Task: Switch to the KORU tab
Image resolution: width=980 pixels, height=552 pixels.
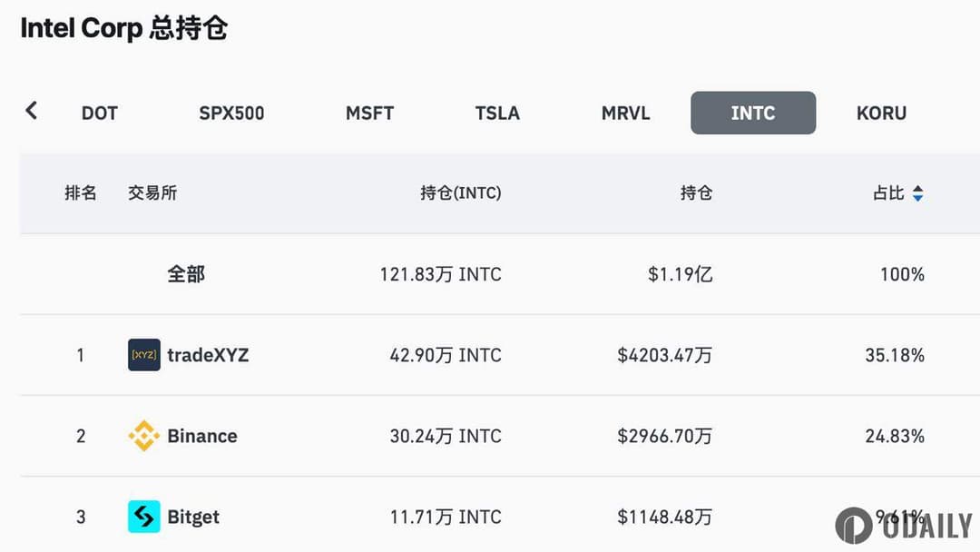Action: 881,113
